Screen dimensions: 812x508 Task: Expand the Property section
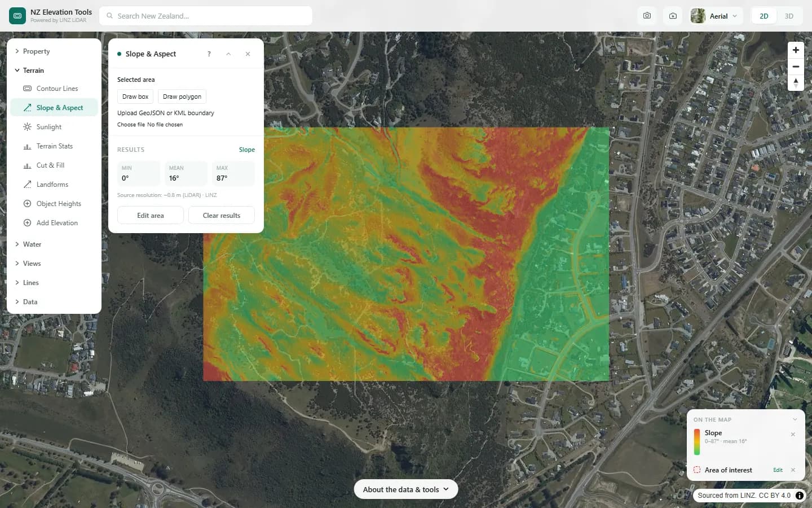(54, 51)
